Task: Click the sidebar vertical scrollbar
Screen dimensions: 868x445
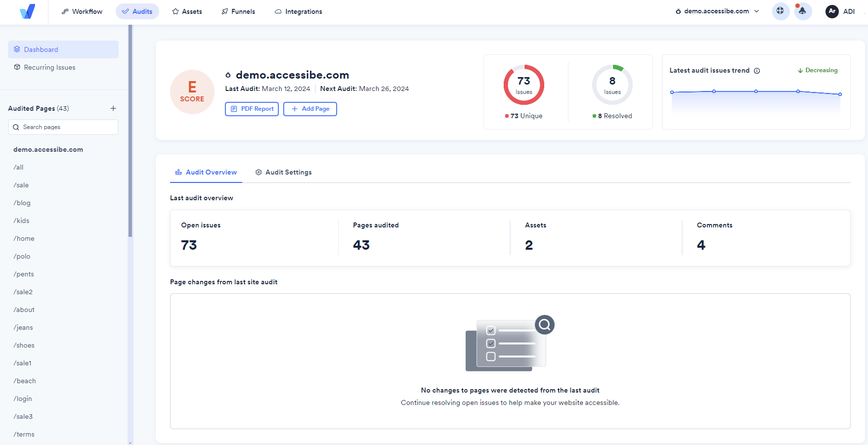Action: pos(130,131)
